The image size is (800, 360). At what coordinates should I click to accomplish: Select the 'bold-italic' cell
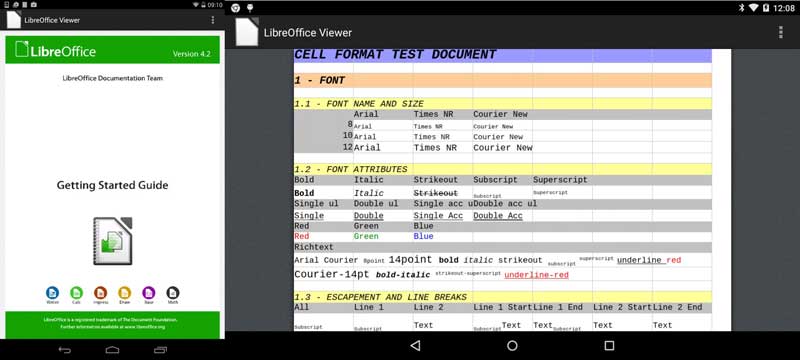pyautogui.click(x=403, y=275)
